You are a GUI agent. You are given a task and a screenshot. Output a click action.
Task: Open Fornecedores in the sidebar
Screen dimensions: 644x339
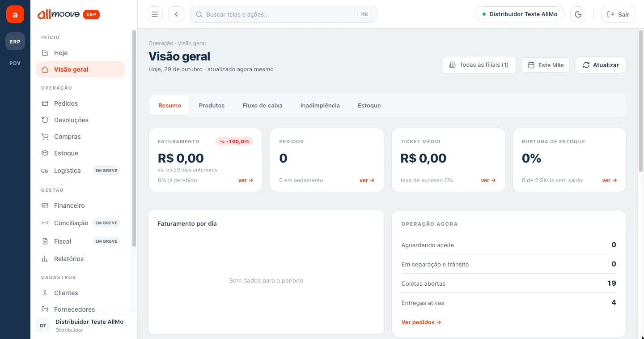click(x=80, y=309)
